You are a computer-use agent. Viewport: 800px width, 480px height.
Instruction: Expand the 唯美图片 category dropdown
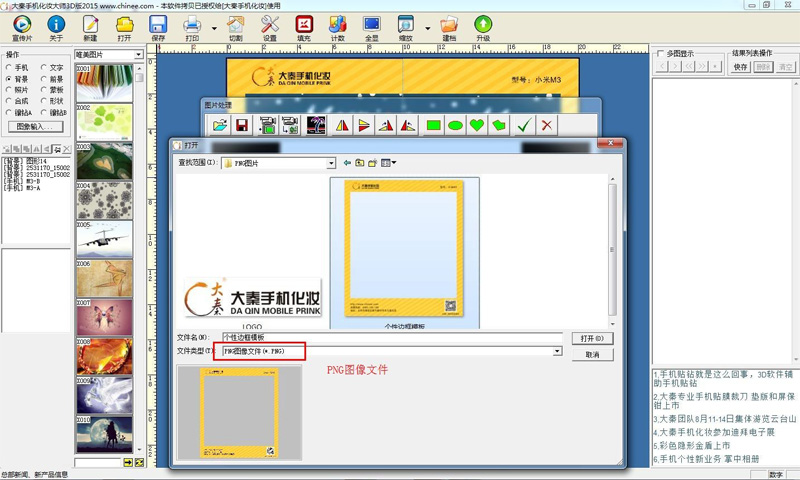[138, 55]
